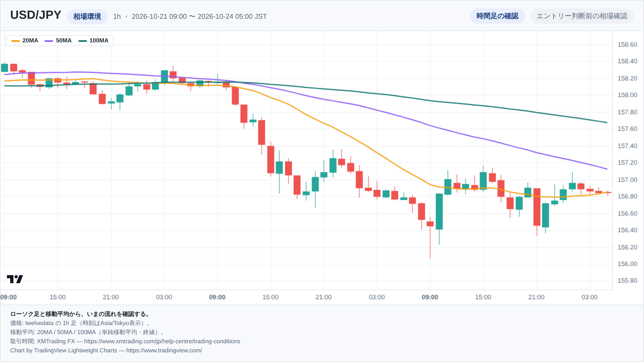644x362 pixels.
Task: Click the 1h timeframe label
Action: point(117,17)
